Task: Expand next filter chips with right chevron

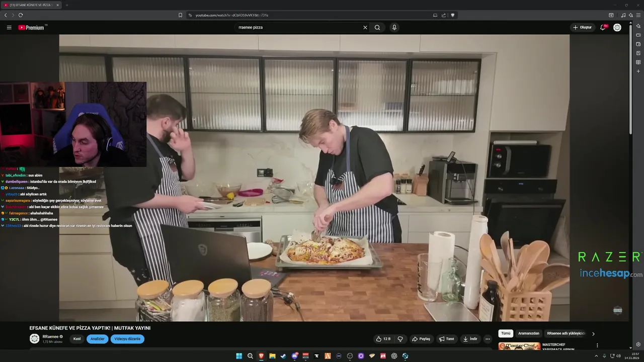Action: tap(593, 333)
